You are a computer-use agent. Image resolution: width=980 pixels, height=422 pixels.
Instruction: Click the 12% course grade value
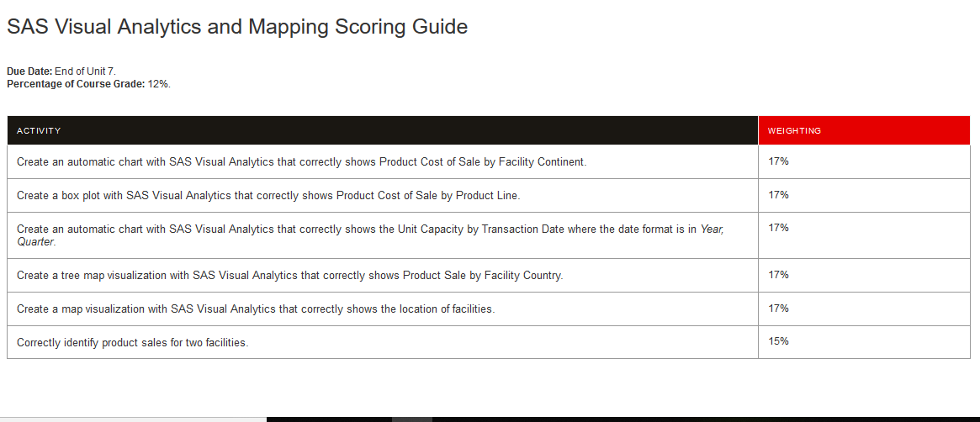pyautogui.click(x=159, y=84)
